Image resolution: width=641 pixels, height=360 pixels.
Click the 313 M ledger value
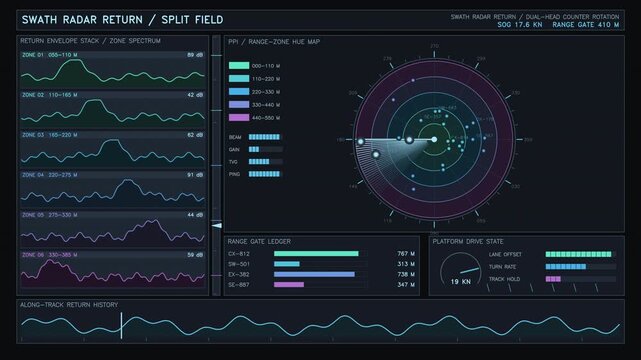coord(406,264)
